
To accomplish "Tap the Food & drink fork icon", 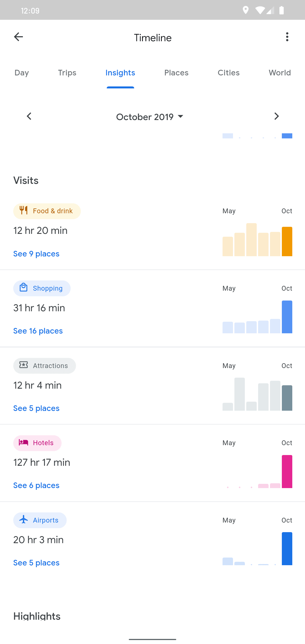I will coord(23,210).
